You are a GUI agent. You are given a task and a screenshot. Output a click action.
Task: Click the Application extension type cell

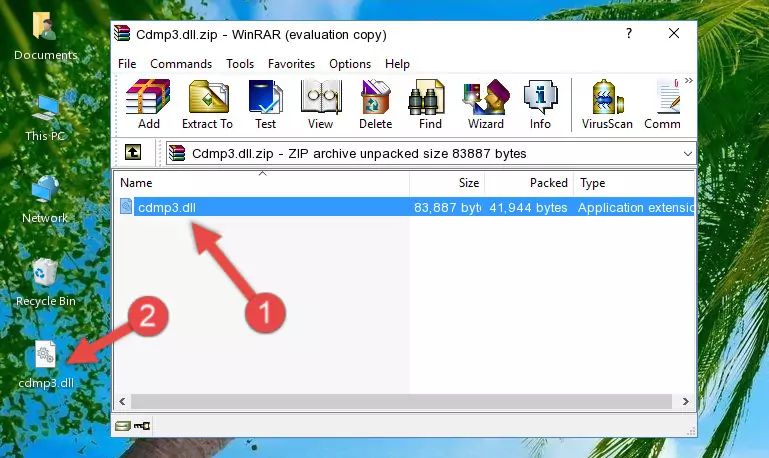pyautogui.click(x=636, y=207)
